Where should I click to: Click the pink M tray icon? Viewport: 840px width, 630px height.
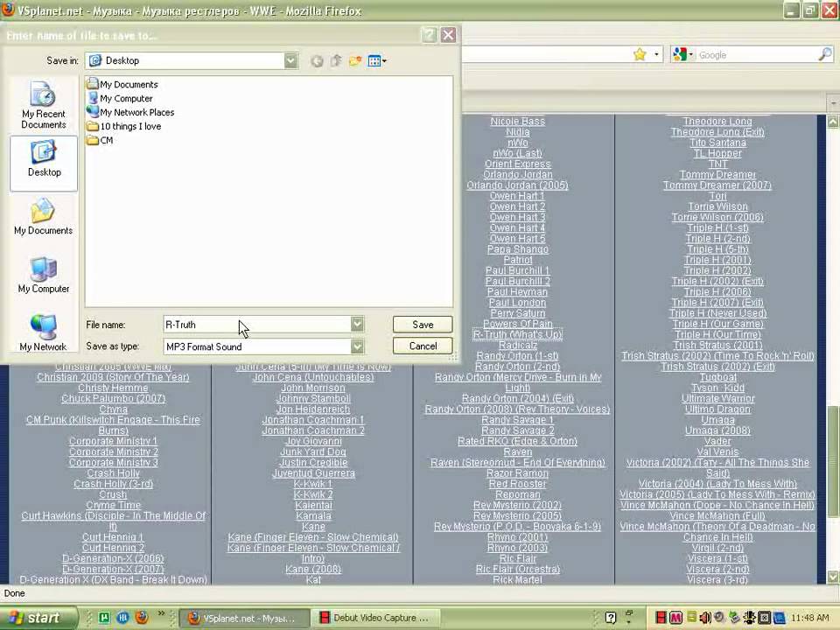[675, 618]
